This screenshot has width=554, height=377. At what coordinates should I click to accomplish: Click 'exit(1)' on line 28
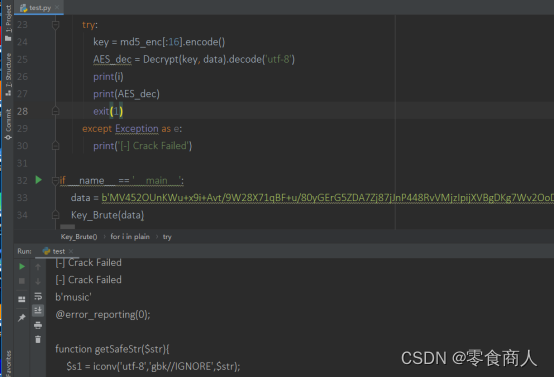point(108,111)
